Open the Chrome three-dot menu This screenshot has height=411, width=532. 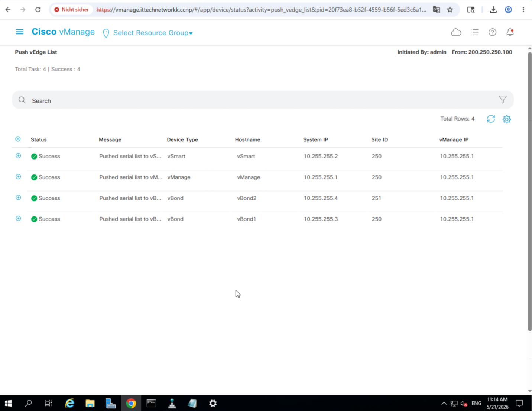(523, 10)
